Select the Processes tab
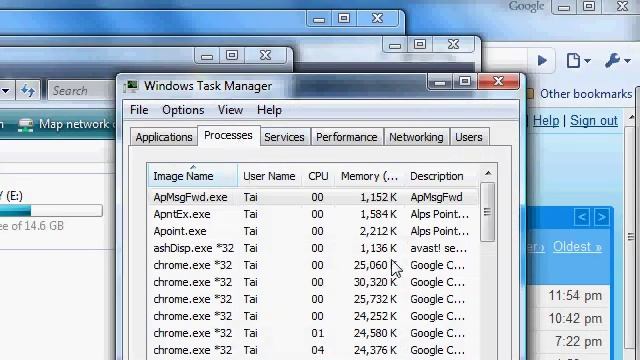 pos(228,135)
